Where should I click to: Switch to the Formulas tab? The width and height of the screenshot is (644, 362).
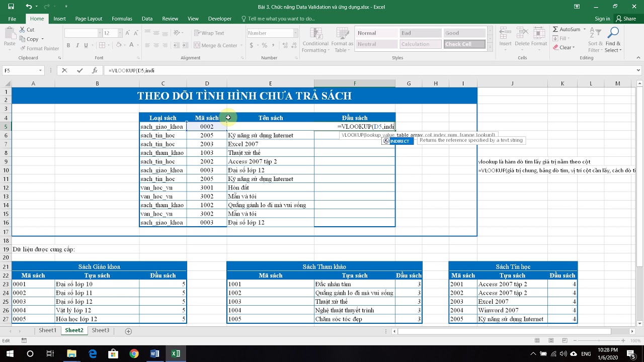click(x=122, y=19)
